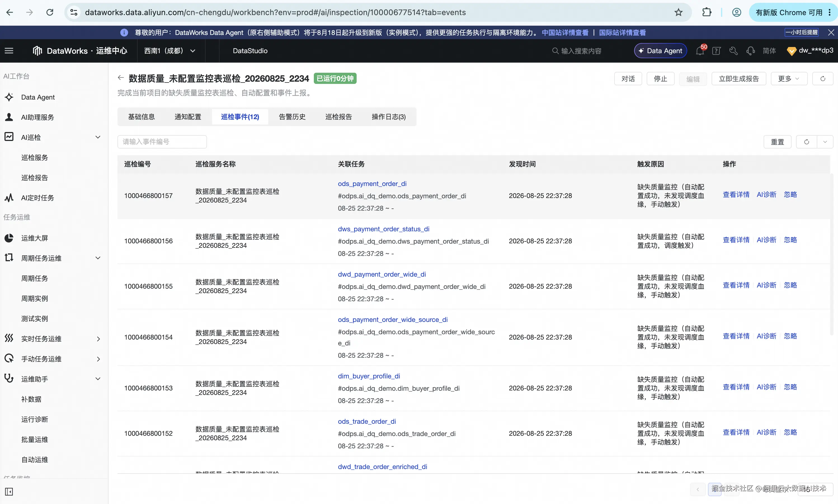
Task: Click the 重置 button
Action: point(778,142)
